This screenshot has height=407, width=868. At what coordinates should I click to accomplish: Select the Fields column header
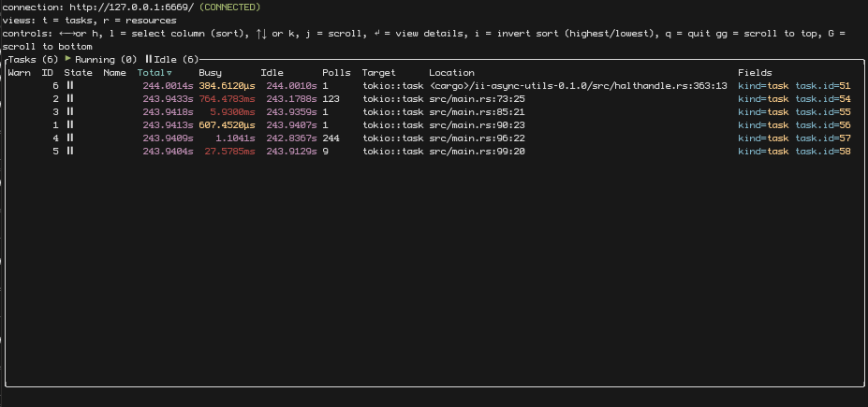[x=755, y=72]
